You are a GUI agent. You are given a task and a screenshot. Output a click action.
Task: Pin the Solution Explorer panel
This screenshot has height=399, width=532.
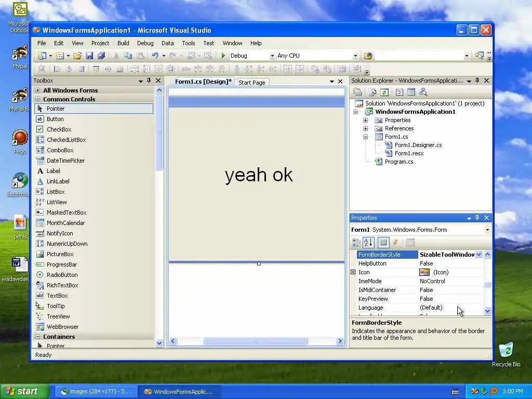click(x=477, y=81)
